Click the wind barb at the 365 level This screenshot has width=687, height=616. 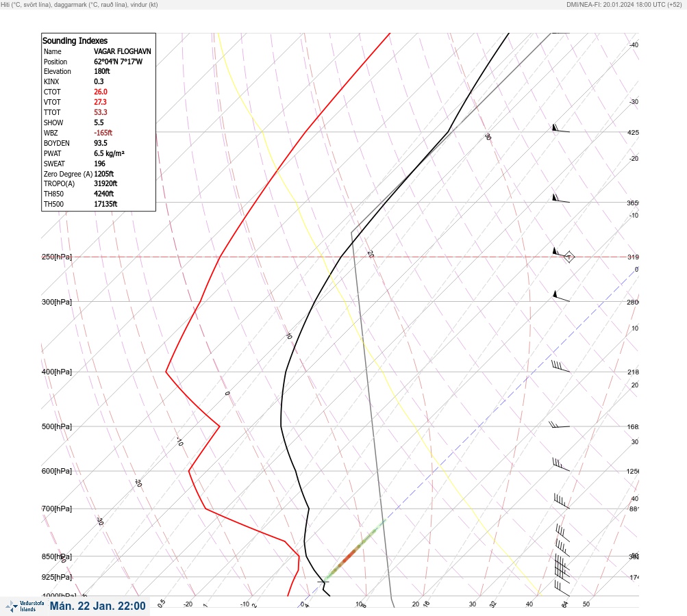click(561, 198)
